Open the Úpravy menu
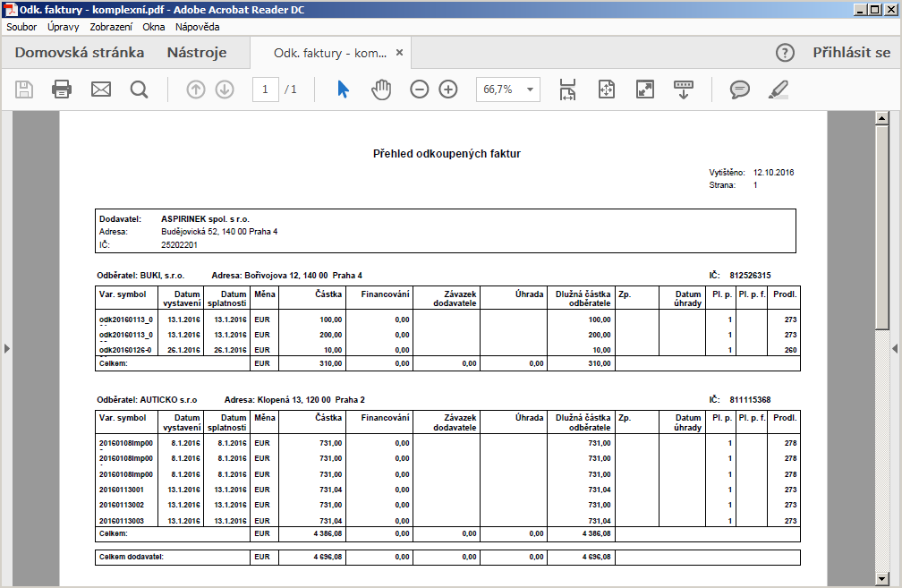 click(64, 27)
